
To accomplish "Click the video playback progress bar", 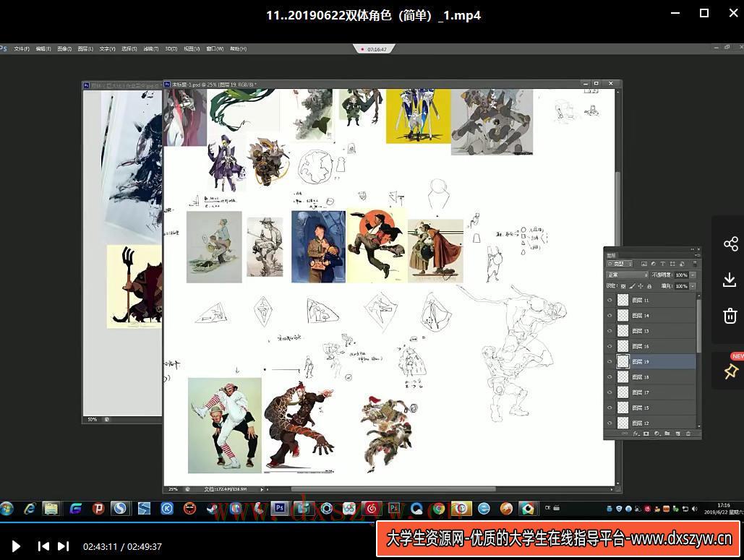I will coord(372,522).
